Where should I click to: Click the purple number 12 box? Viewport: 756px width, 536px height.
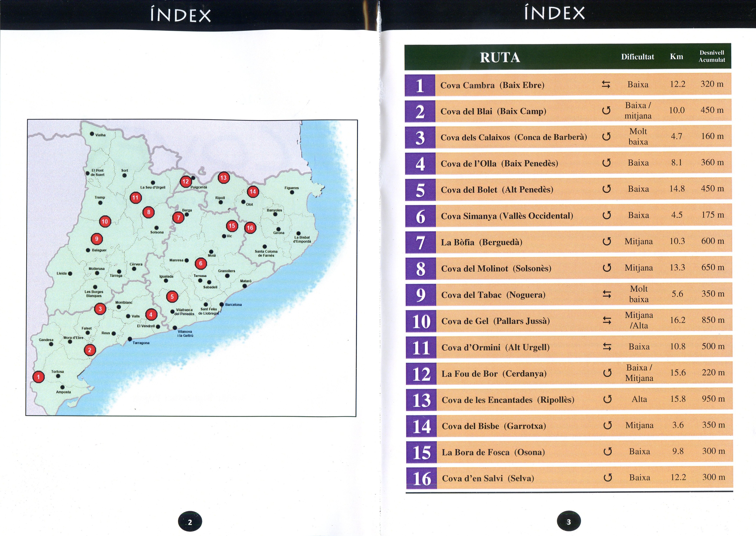coord(421,374)
